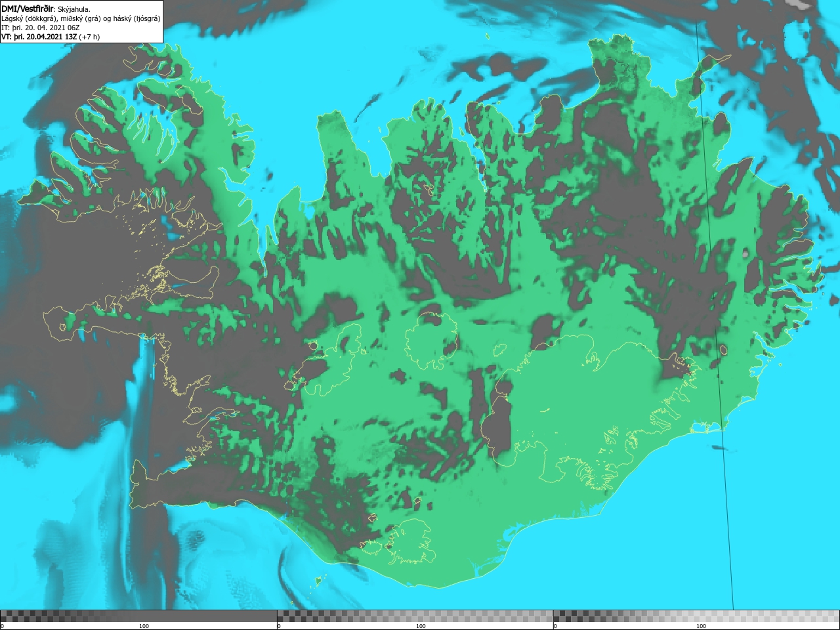Click the '0' label under the medium-gray scale

pyautogui.click(x=279, y=626)
